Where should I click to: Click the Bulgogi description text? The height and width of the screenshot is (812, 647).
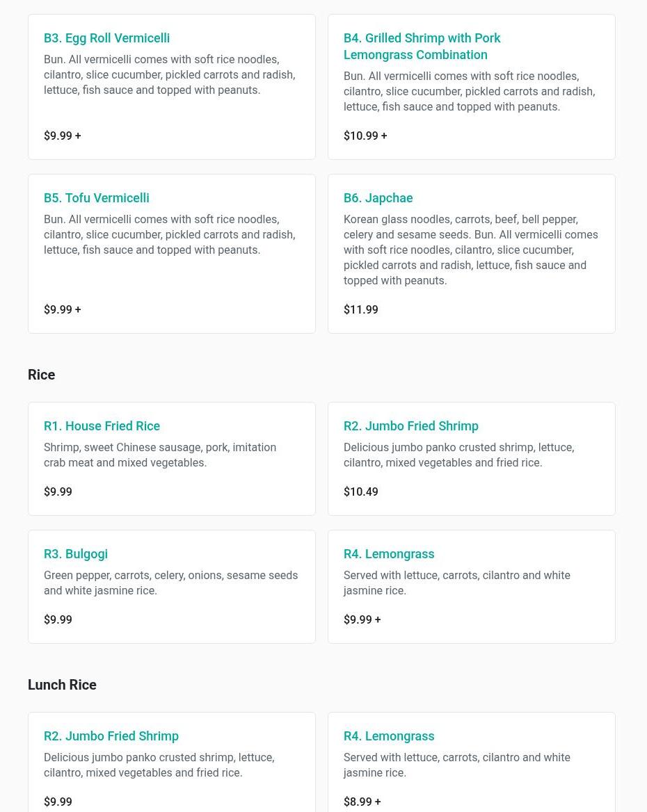[171, 583]
